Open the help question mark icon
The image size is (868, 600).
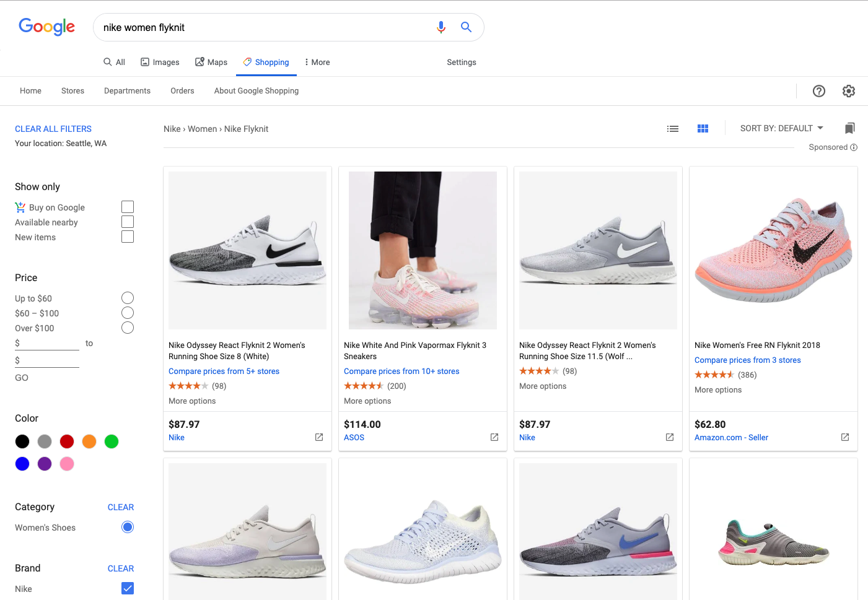pos(819,91)
